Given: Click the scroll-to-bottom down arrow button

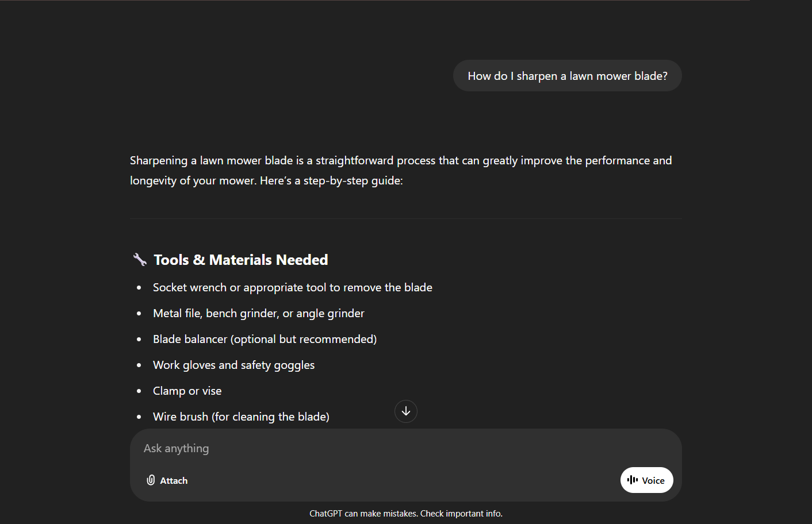Looking at the screenshot, I should pyautogui.click(x=406, y=411).
